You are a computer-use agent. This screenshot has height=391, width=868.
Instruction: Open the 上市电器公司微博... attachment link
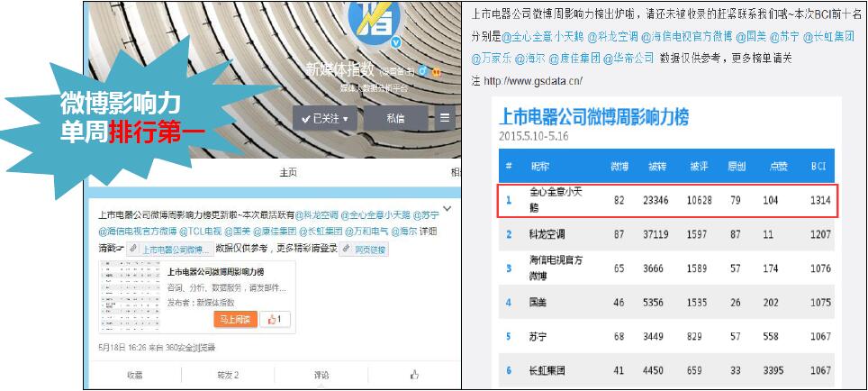coord(170,250)
